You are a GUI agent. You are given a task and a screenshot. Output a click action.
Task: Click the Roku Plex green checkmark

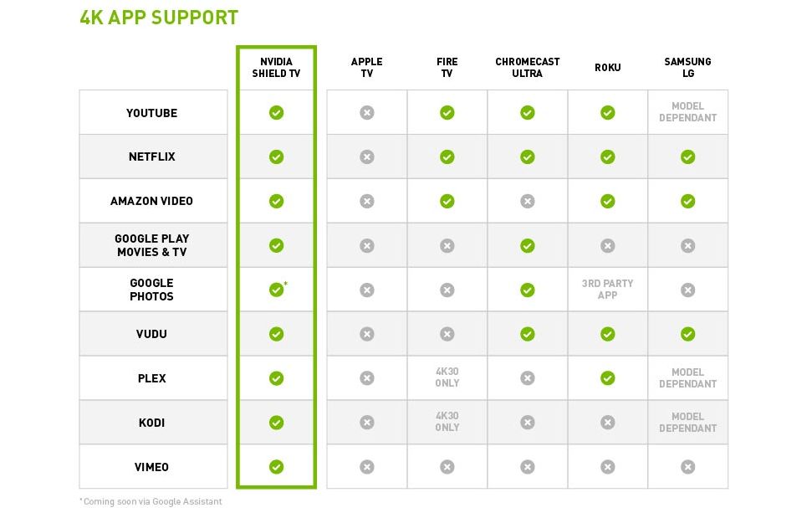(607, 378)
